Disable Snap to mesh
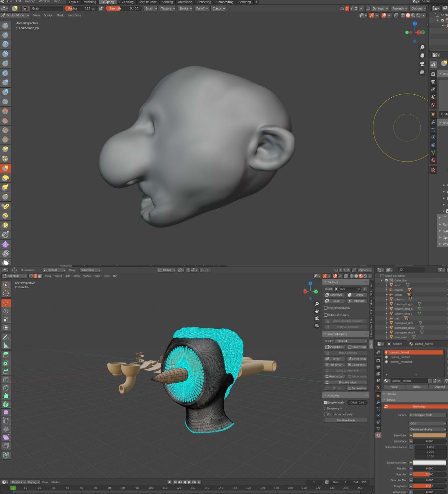The height and width of the screenshot is (494, 448). (326, 402)
